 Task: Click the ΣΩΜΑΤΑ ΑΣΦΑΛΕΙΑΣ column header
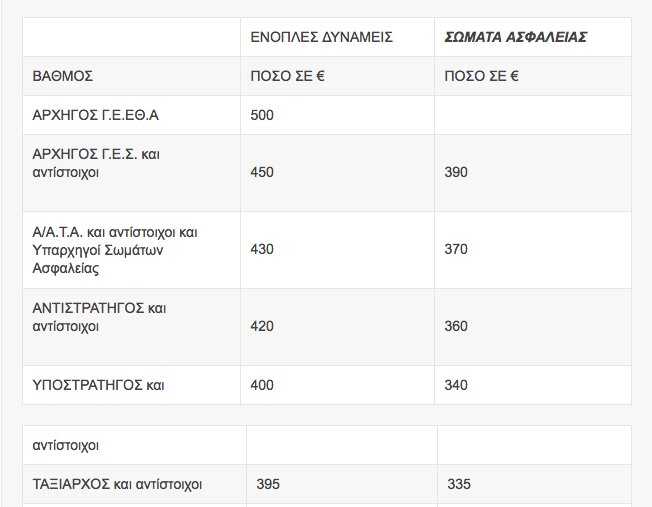tap(515, 37)
